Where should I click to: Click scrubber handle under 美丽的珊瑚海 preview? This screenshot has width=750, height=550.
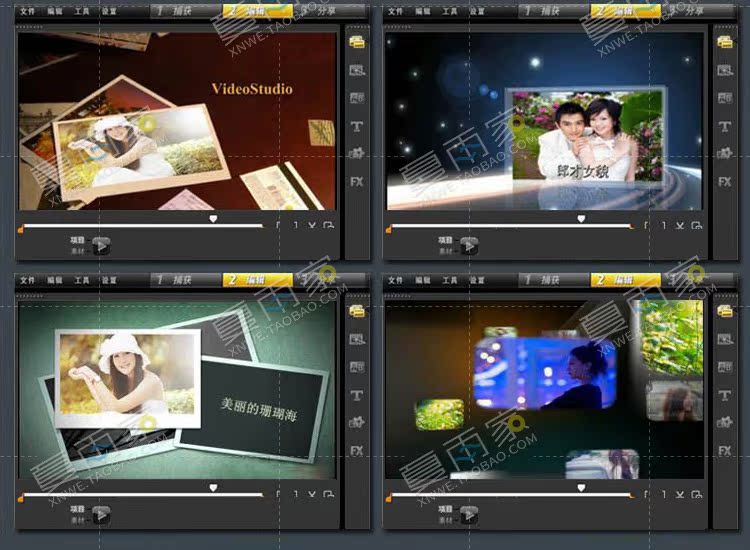click(213, 488)
